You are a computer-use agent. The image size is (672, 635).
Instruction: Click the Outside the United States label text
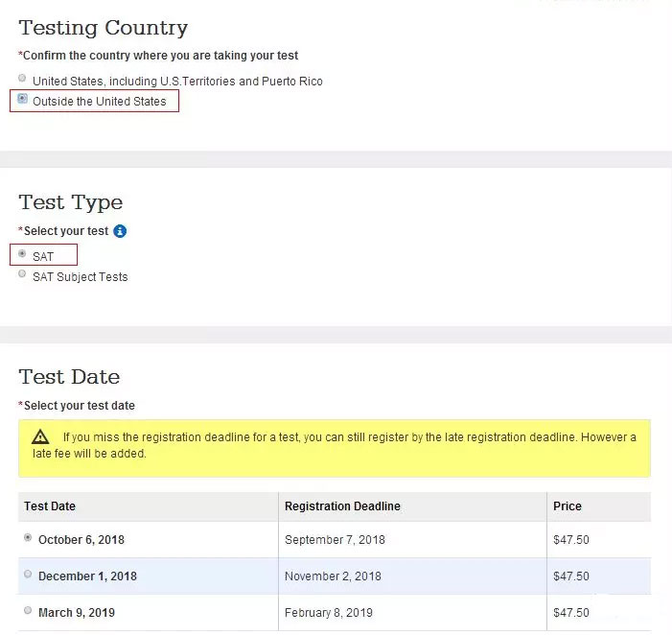click(x=100, y=102)
